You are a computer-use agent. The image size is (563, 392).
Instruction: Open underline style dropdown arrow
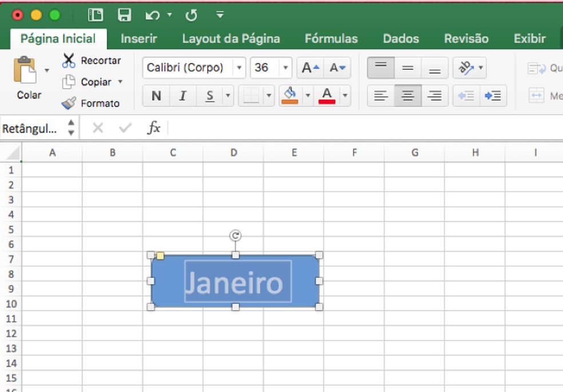point(228,96)
